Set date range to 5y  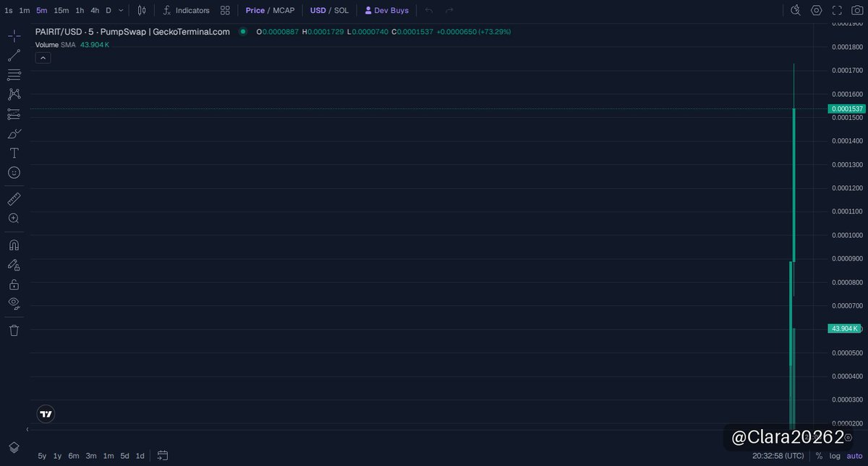pyautogui.click(x=42, y=456)
